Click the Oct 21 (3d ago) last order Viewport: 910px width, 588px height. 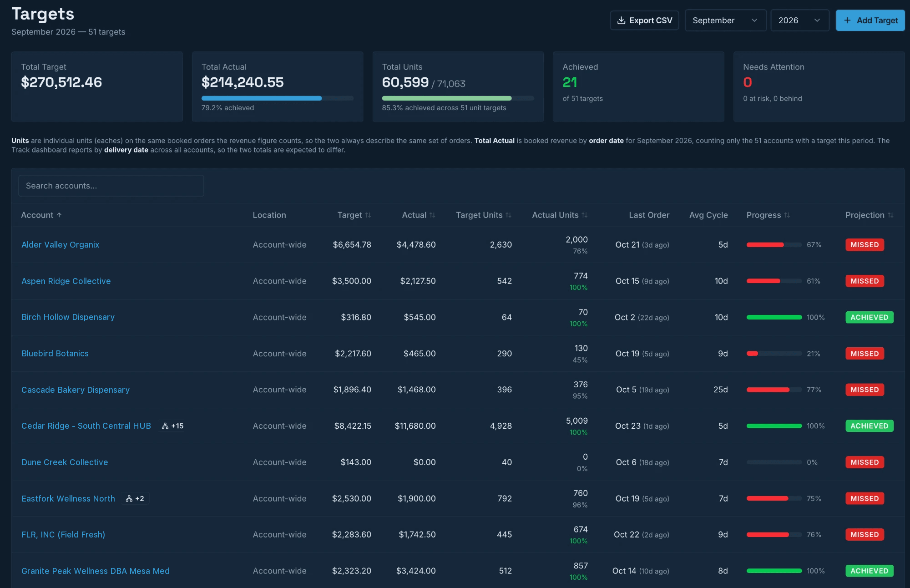[642, 245]
